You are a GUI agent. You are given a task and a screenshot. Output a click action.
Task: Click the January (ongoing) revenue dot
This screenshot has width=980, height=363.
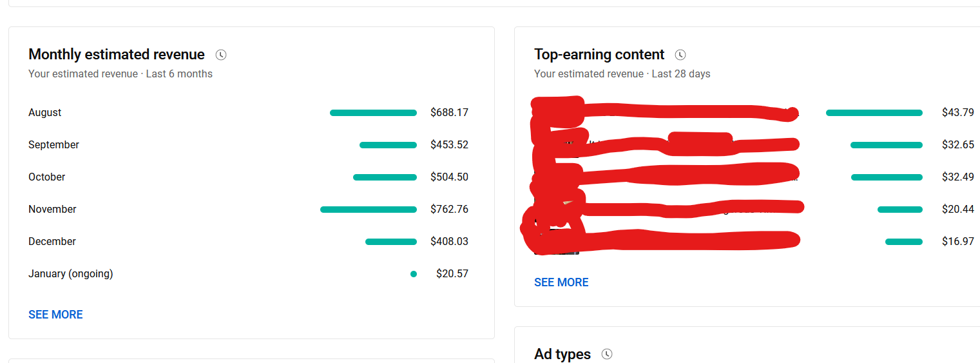point(414,274)
